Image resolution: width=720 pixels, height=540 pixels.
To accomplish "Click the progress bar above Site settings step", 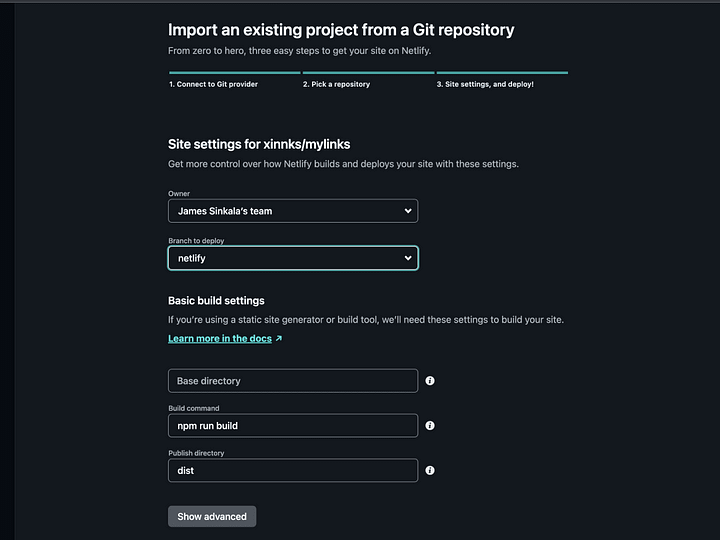I will 502,73.
